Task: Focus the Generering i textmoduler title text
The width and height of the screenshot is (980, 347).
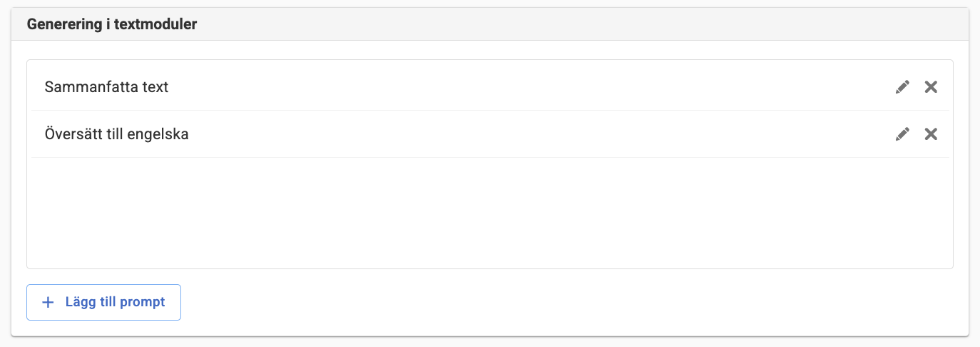Action: 112,24
